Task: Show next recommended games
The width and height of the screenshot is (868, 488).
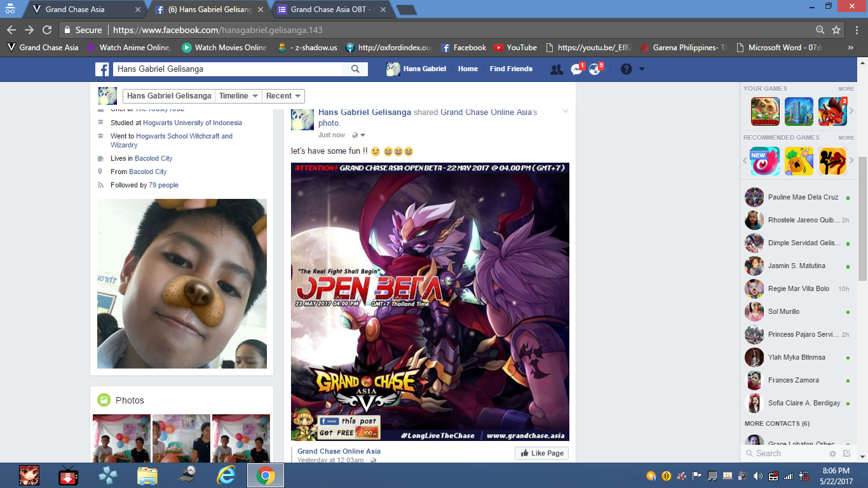Action: click(x=851, y=161)
